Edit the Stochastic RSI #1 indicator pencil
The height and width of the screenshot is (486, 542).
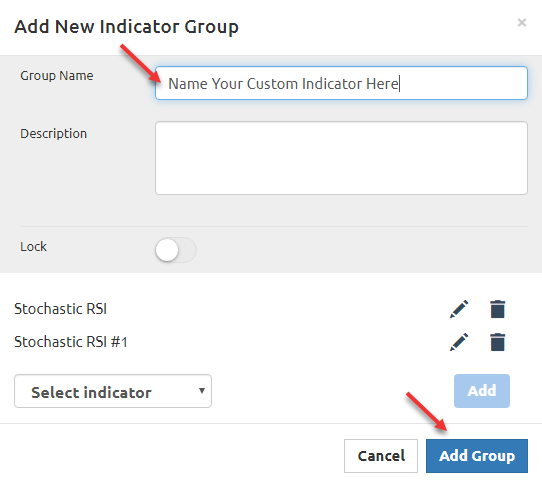point(459,342)
